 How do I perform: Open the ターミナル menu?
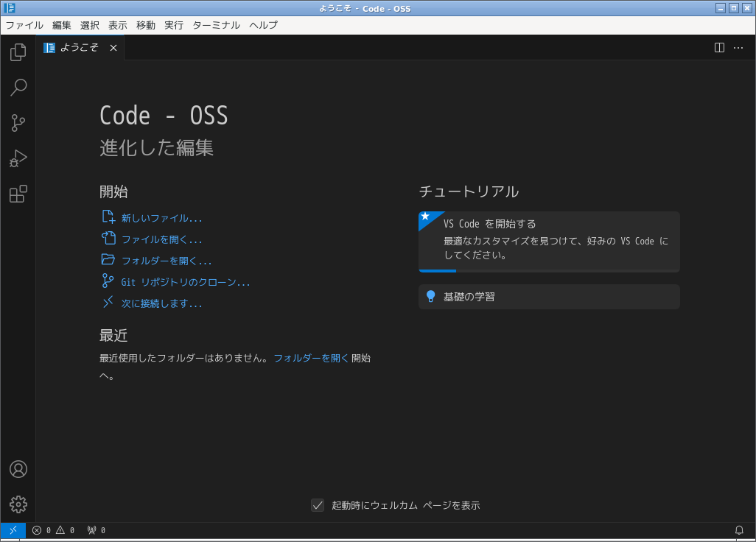coord(216,25)
